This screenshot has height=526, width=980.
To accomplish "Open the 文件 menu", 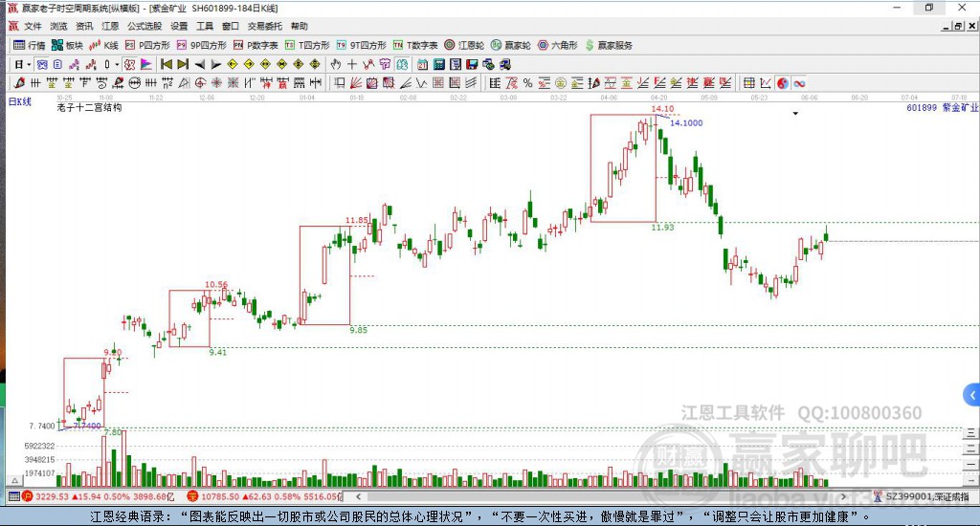I will coord(33,26).
